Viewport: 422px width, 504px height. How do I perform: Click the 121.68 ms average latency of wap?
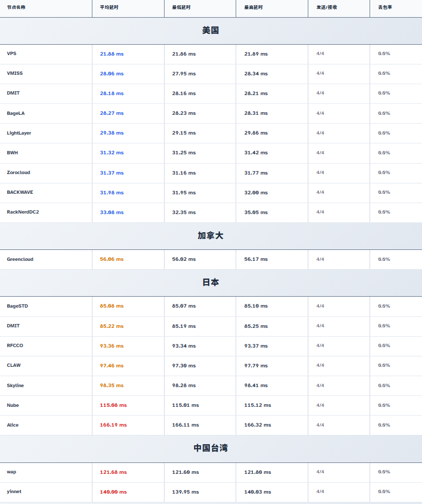pos(113,472)
